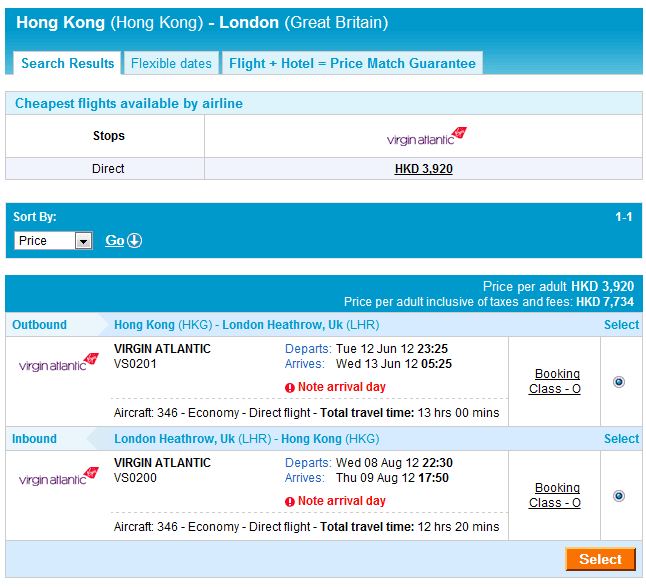Open the outbound Booking Class - O link
646x587 pixels.
(x=555, y=381)
